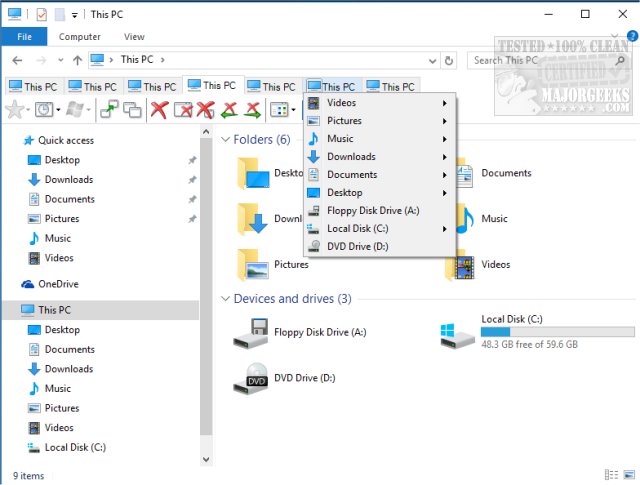Click the red X with small window icon
This screenshot has width=640, height=485.
tap(206, 110)
